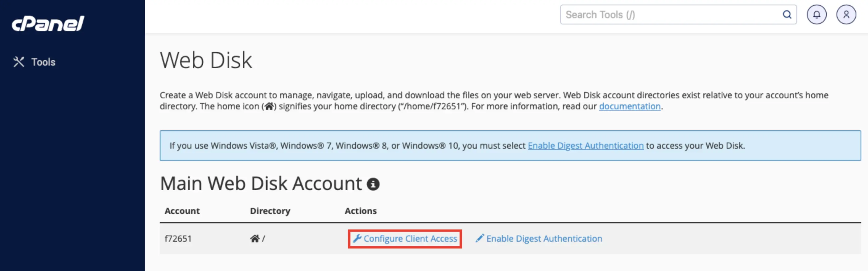Open Tools in the sidebar
The image size is (868, 271).
(34, 62)
